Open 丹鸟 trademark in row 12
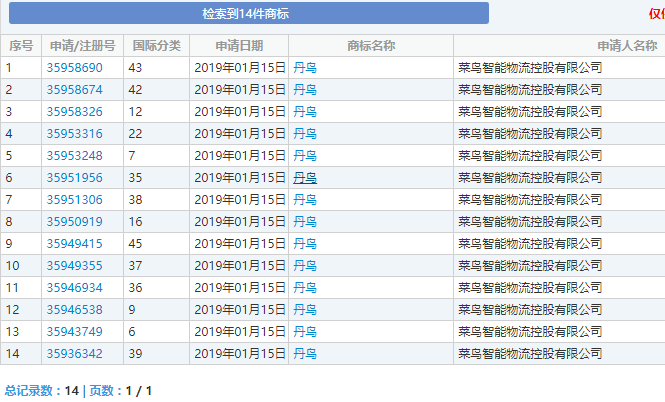Screen dimensions: 665x402 point(305,310)
